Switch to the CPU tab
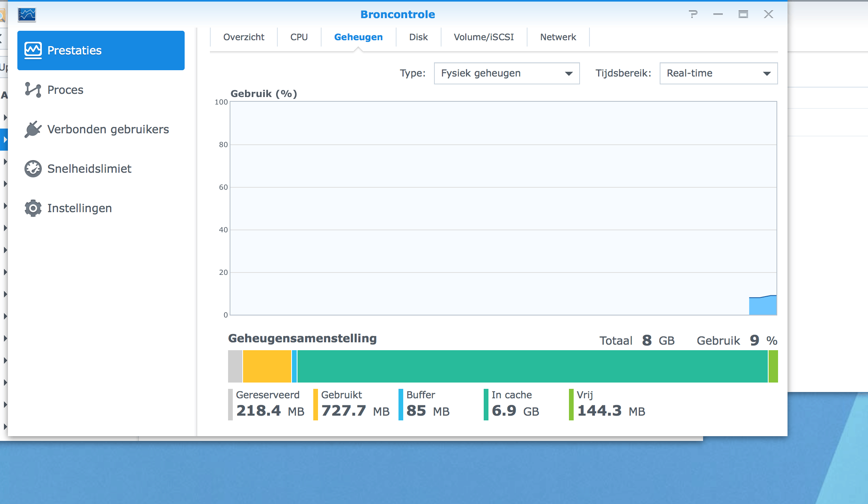Viewport: 868px width, 504px height. click(x=299, y=37)
